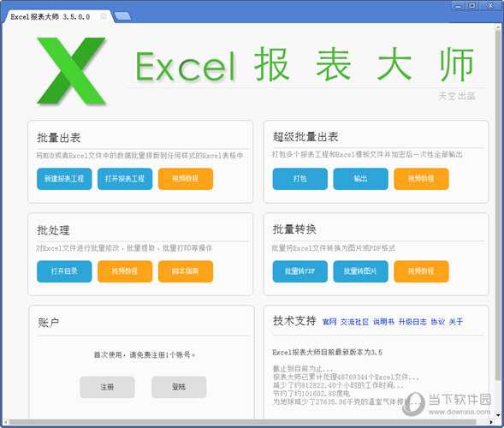Click the 登陆 button

179,387
